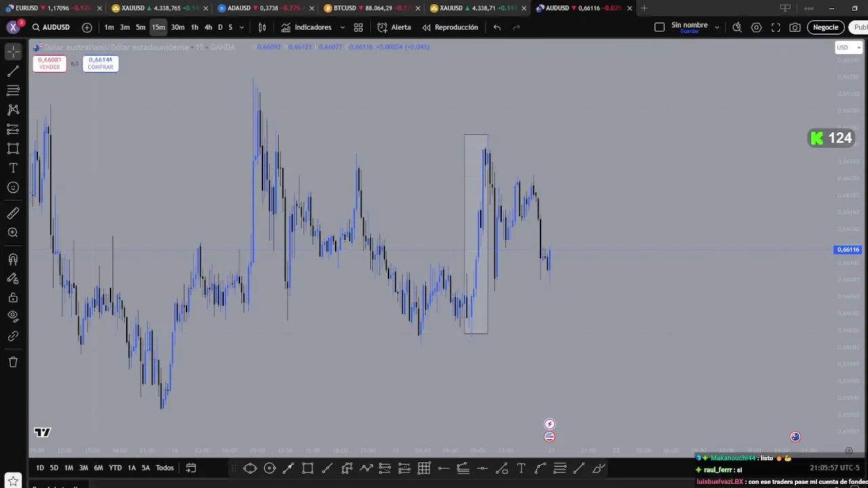Click the US flag event marker
This screenshot has height=488, width=868.
click(x=550, y=436)
